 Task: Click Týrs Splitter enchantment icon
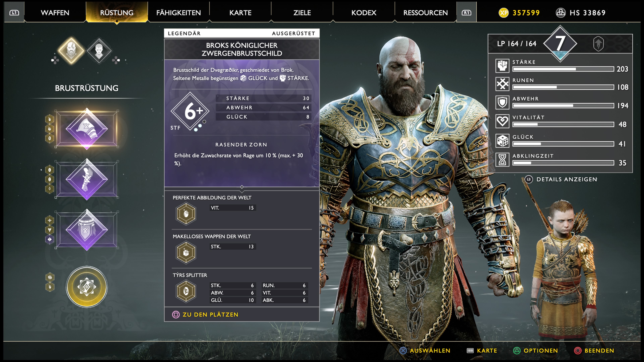[x=186, y=291]
